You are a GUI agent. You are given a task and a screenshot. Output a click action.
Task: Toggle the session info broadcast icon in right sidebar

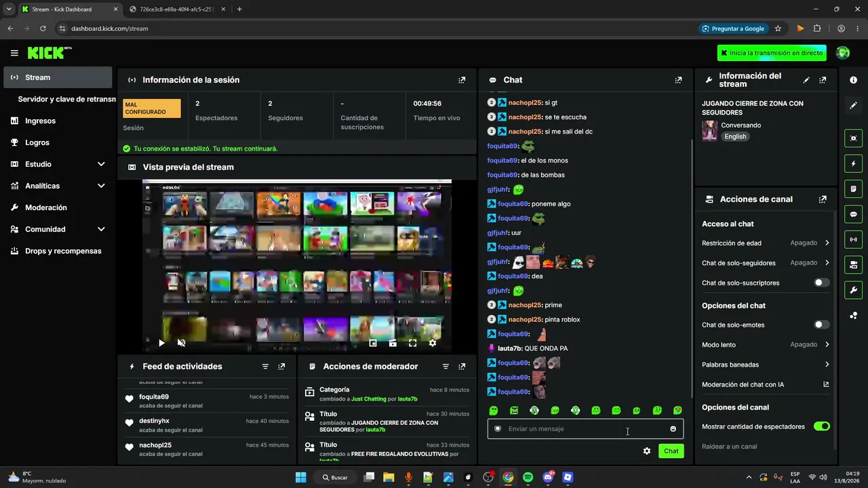tap(853, 239)
